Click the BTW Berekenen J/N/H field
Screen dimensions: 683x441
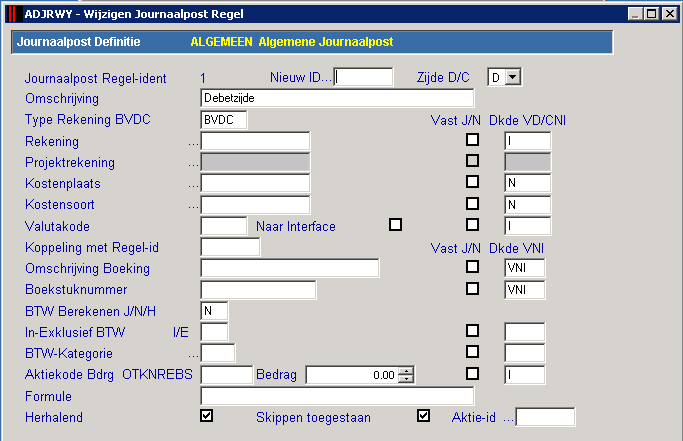[214, 311]
